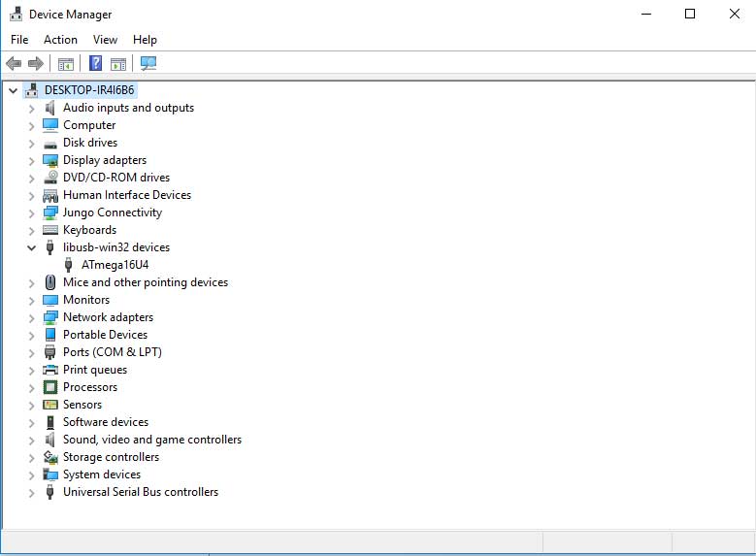The image size is (756, 556).
Task: Click the Mice and other pointing devices icon
Action: tap(50, 282)
